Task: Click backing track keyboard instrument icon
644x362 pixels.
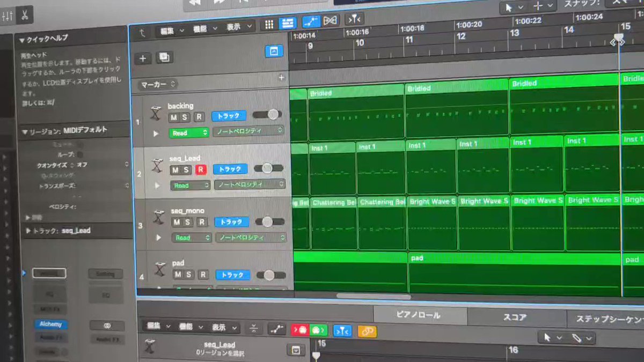Action: click(157, 114)
